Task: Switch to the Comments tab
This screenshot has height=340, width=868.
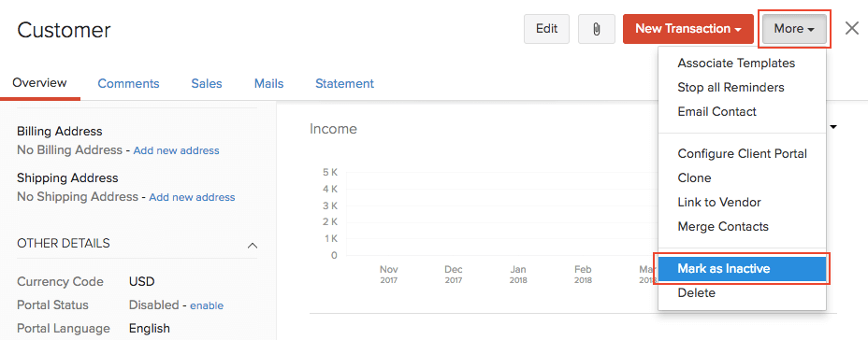Action: (128, 83)
